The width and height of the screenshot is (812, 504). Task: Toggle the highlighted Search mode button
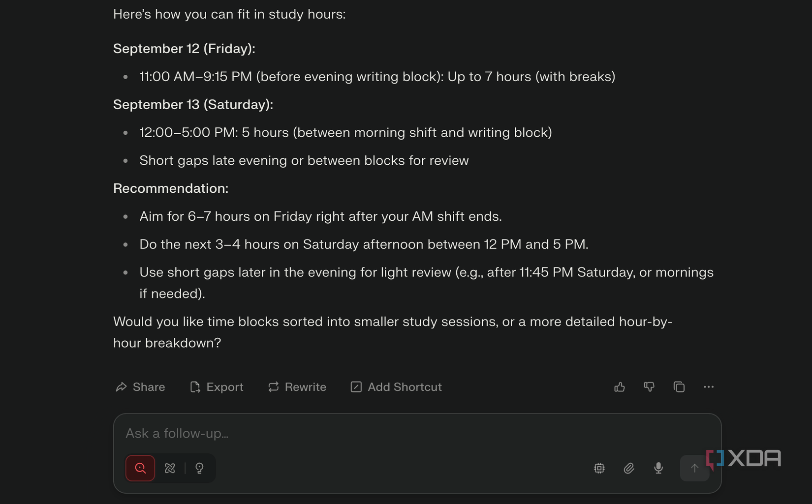click(140, 468)
